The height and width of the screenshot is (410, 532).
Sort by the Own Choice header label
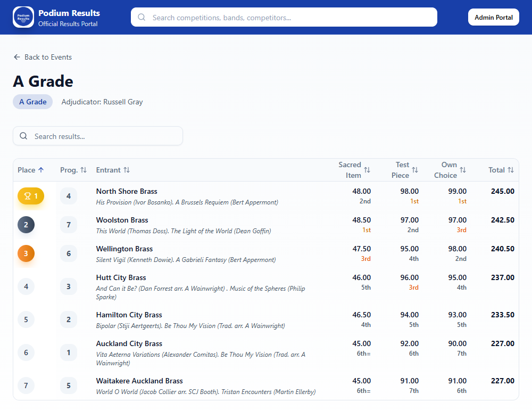(445, 170)
